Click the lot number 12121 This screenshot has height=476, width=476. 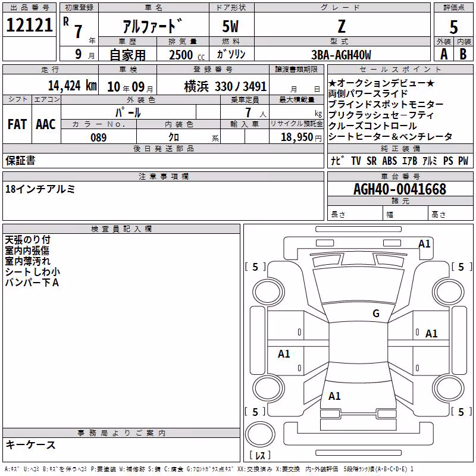tap(29, 24)
